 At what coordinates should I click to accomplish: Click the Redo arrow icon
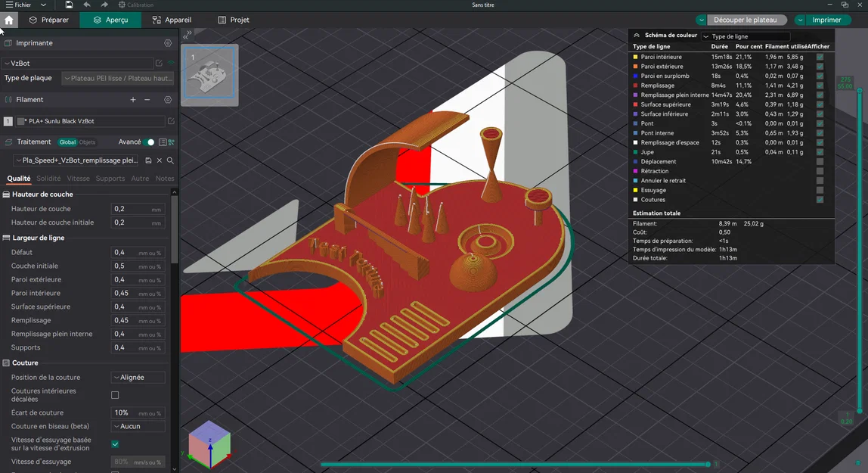104,5
